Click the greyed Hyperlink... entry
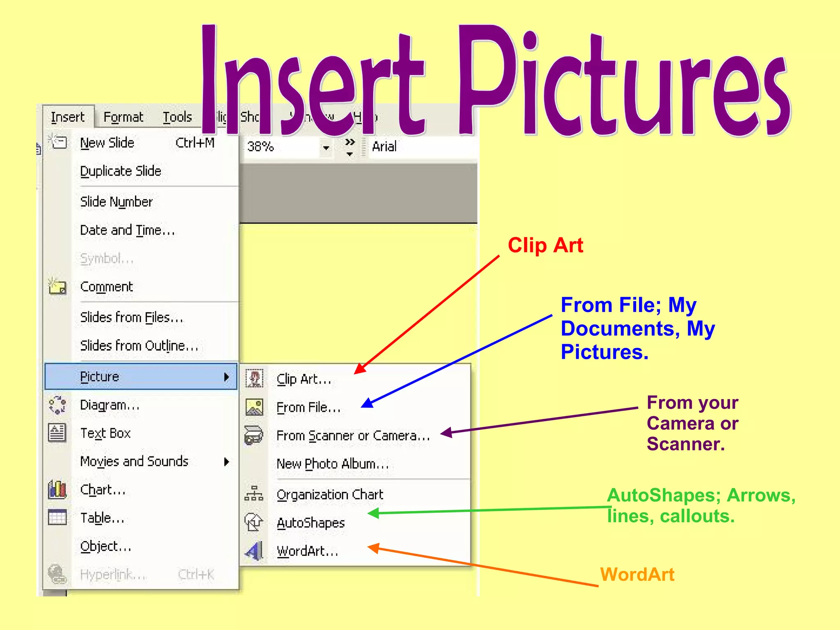This screenshot has width=840, height=630. click(141, 574)
